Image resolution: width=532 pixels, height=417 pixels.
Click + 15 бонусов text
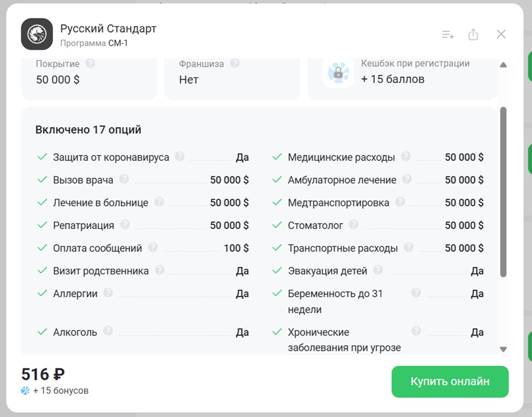pyautogui.click(x=61, y=391)
